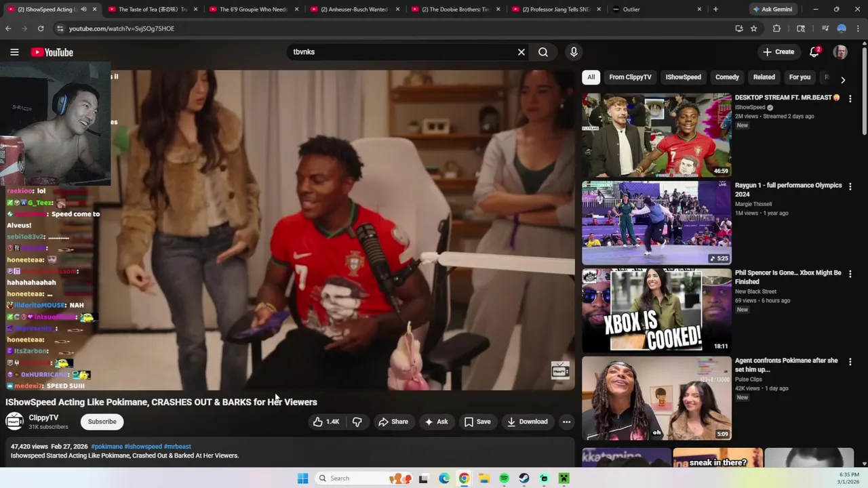Like the video
This screenshot has width=868, height=488.
click(x=326, y=422)
